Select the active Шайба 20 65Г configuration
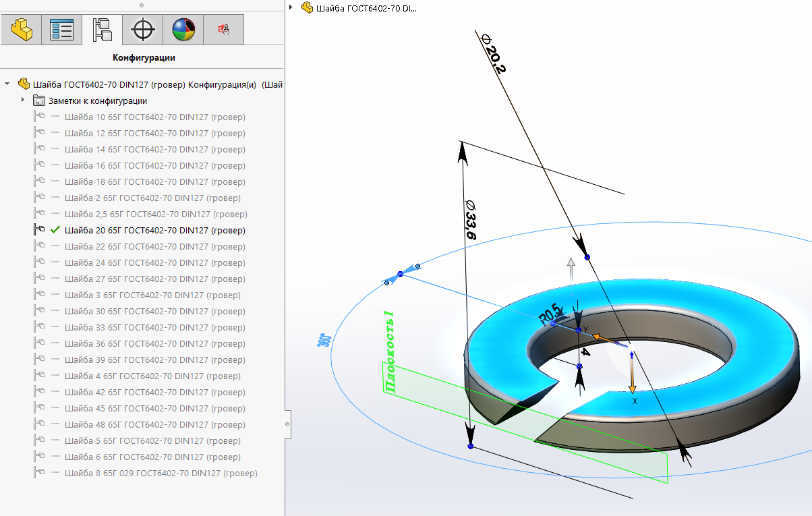This screenshot has width=812, height=516. pyautogui.click(x=154, y=231)
